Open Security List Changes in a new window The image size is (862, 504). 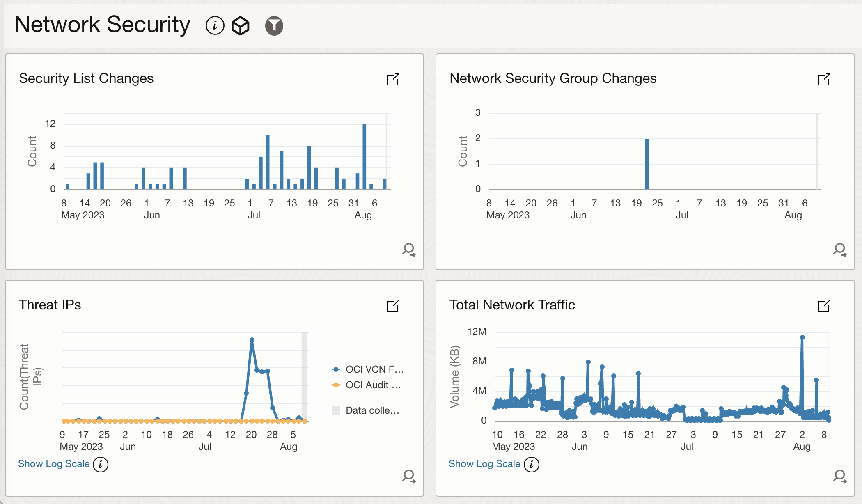tap(393, 79)
